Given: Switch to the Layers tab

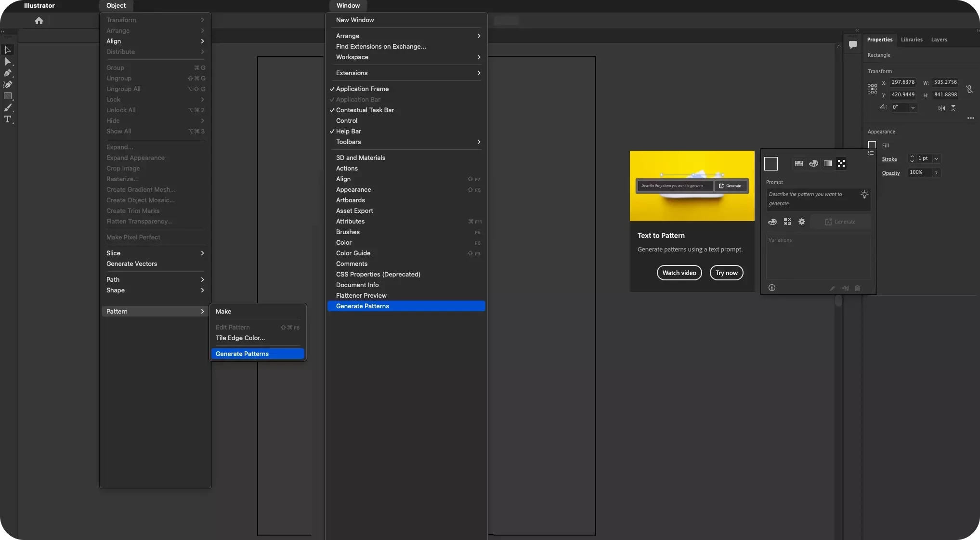Looking at the screenshot, I should click(939, 40).
